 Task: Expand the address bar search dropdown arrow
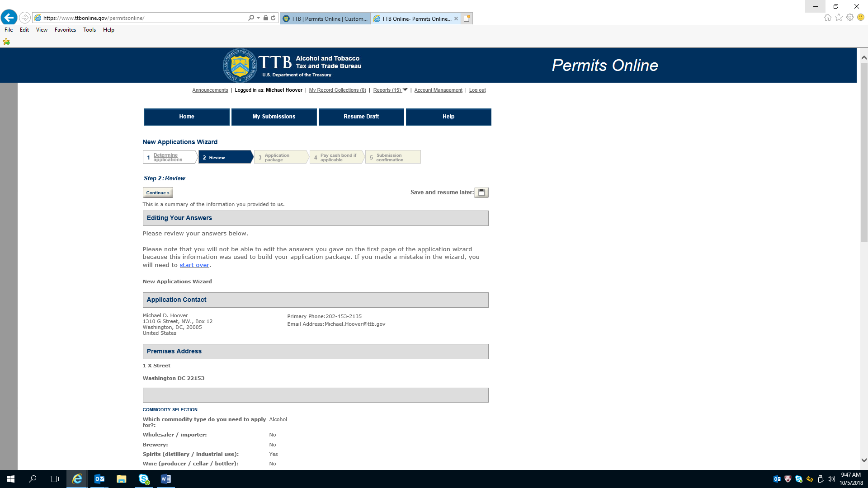258,18
